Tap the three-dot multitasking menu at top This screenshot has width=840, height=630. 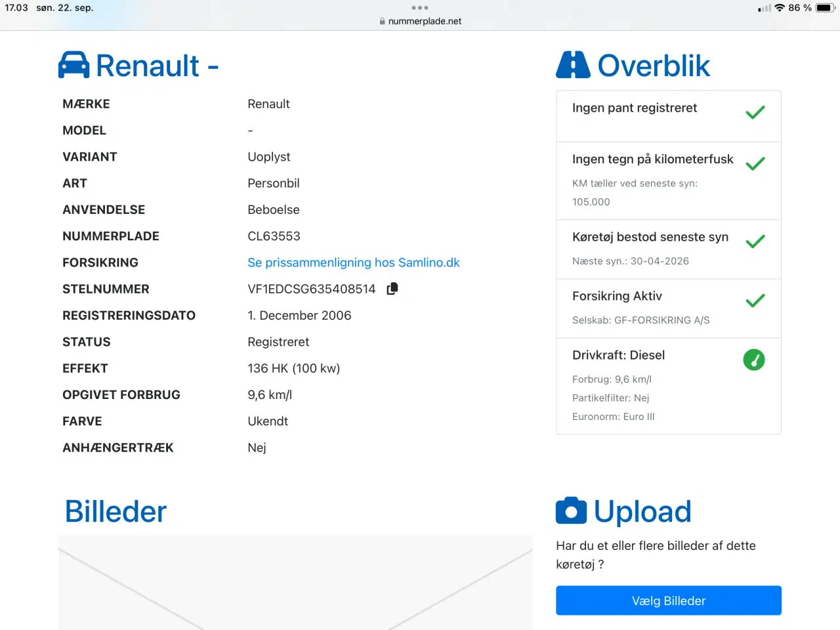click(x=420, y=8)
